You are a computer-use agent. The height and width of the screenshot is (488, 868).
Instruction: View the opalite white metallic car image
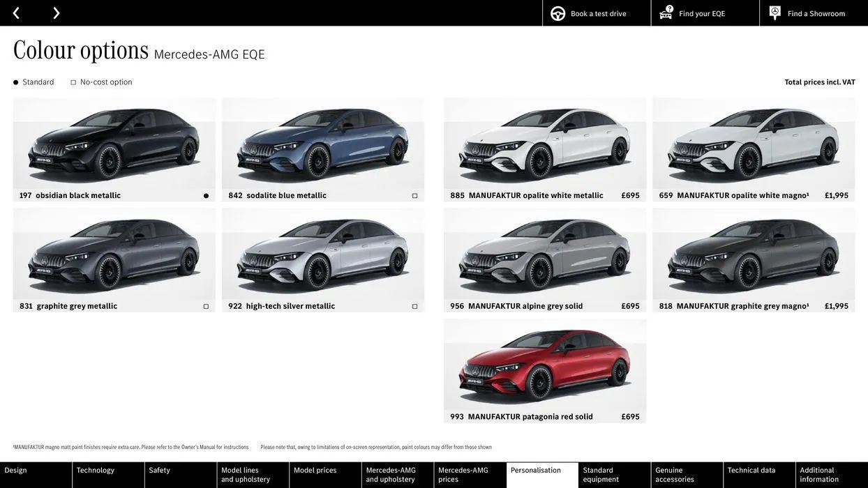(545, 144)
